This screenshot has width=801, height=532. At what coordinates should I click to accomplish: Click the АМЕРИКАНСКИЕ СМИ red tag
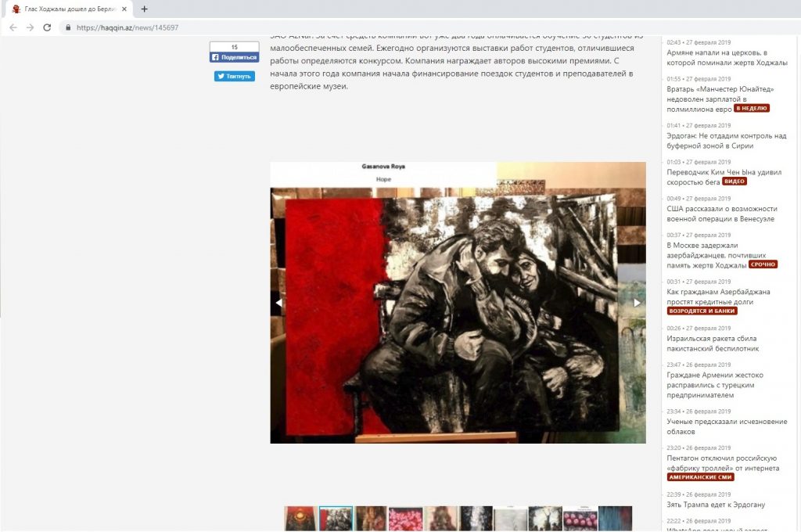click(700, 476)
